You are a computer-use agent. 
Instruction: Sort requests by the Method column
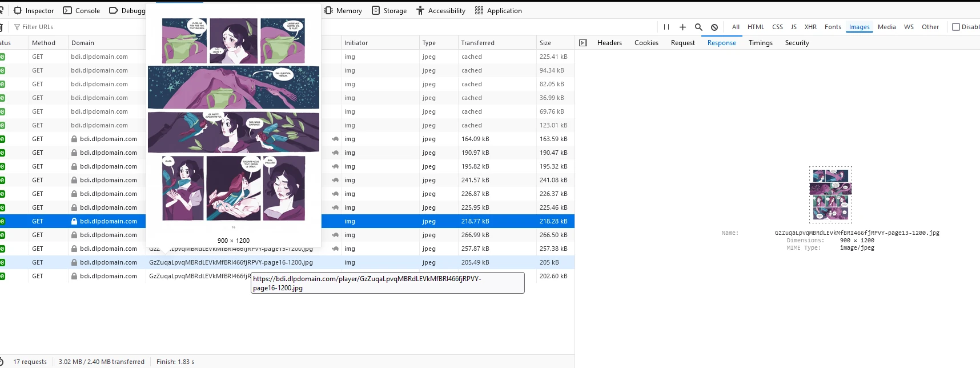(47, 43)
